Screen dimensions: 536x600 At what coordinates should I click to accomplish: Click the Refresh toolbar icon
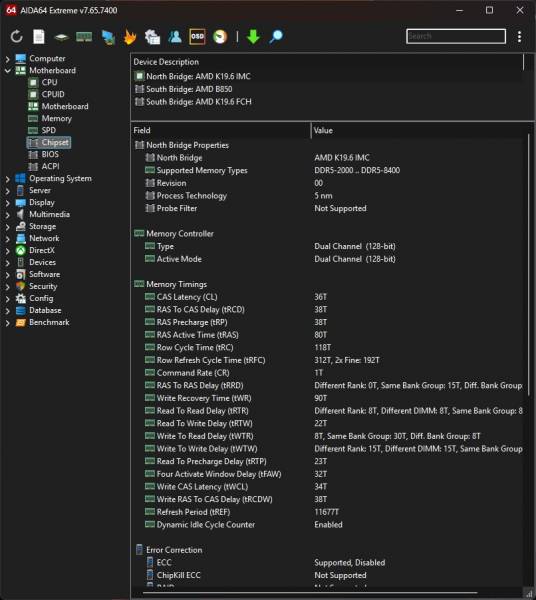(x=16, y=37)
